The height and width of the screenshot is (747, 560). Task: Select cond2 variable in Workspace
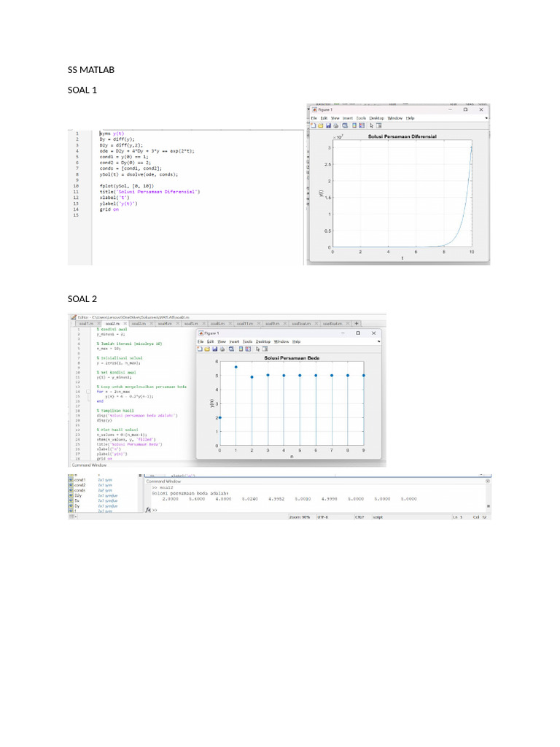click(79, 485)
